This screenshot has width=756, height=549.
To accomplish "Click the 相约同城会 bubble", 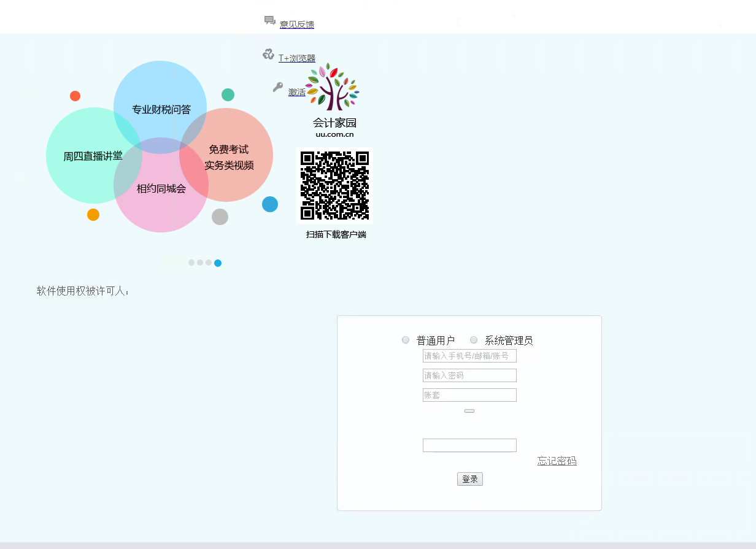I will [x=161, y=186].
